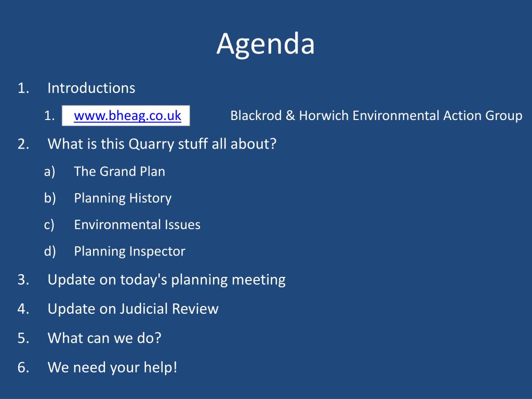This screenshot has width=532, height=399.
Task: Click The Grand Plan sub-item
Action: 119,171
